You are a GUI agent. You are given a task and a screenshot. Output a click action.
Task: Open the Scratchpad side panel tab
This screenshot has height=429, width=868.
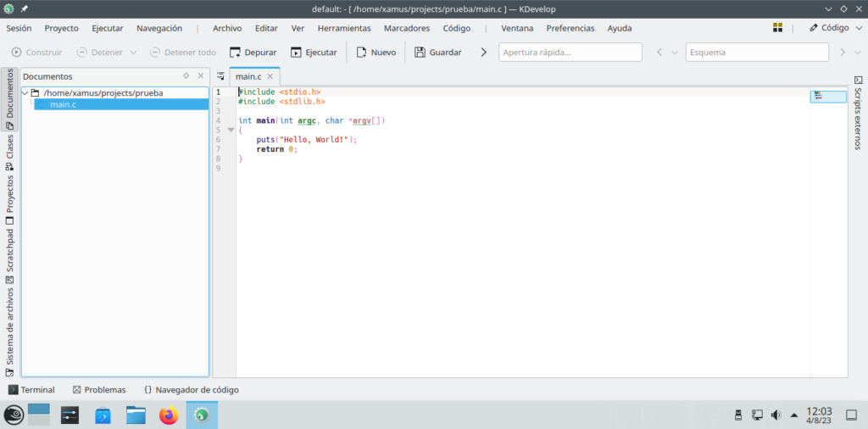(x=9, y=256)
